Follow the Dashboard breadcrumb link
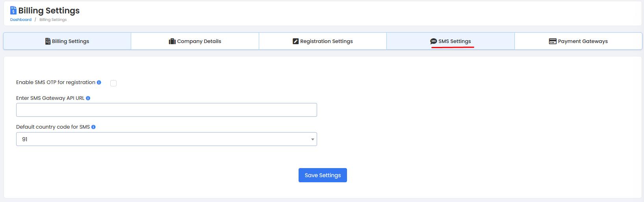 coord(21,20)
